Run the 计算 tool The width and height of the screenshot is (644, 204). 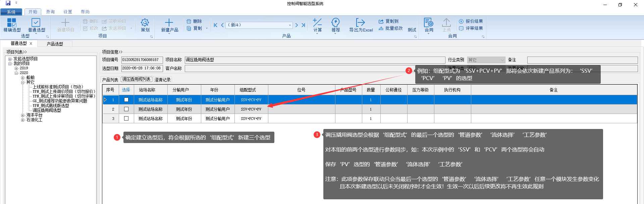point(317,23)
